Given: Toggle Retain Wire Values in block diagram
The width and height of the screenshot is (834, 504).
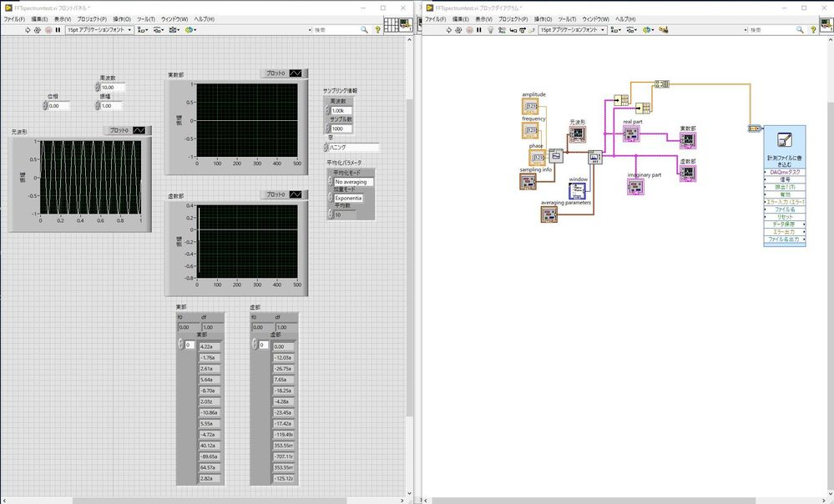Looking at the screenshot, I should [502, 30].
